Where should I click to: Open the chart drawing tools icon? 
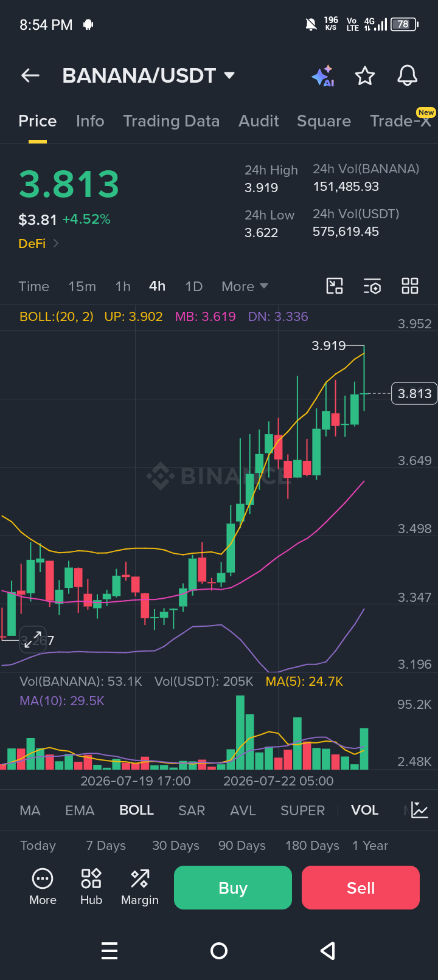point(335,286)
